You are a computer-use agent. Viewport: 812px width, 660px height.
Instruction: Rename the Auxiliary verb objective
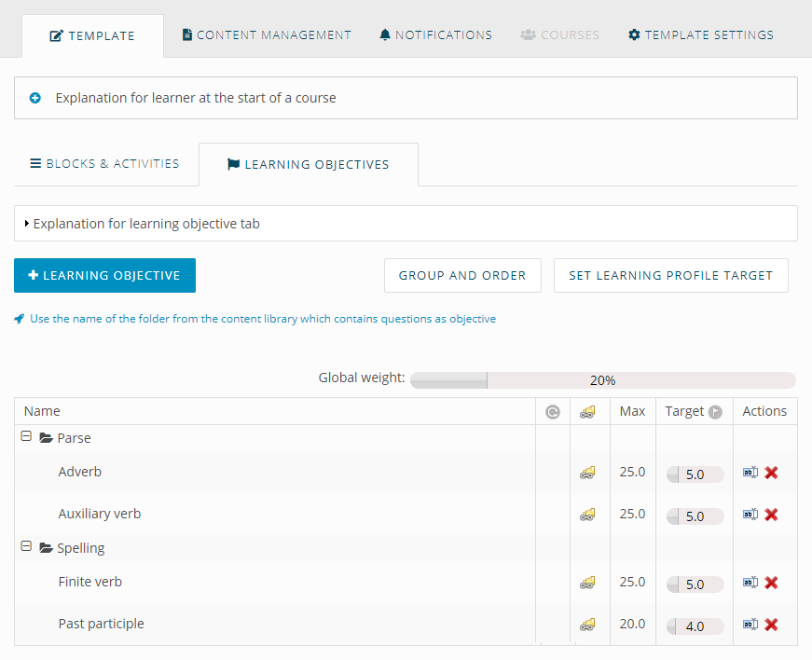click(750, 514)
